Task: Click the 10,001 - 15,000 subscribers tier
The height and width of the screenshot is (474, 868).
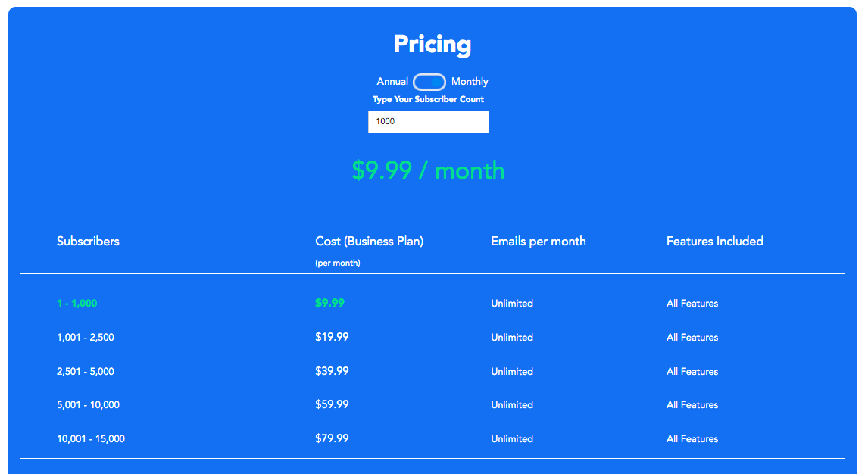Action: (x=91, y=438)
